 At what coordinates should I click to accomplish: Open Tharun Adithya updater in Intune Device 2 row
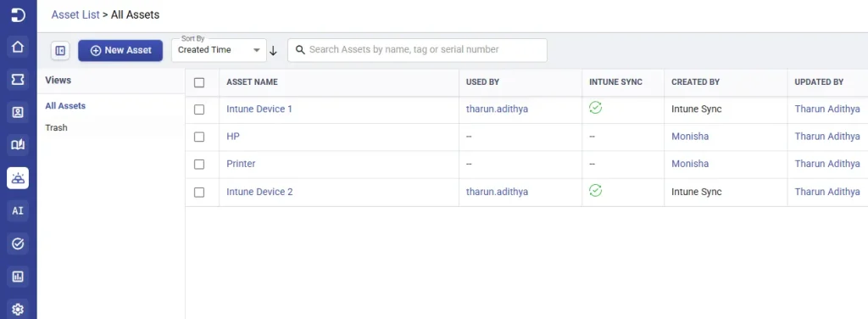coord(827,192)
